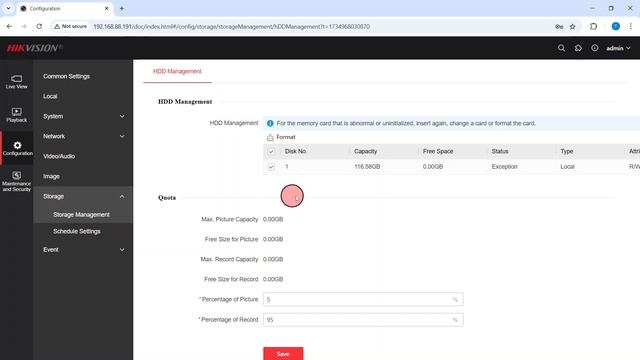
Task: Collapse the Storage menu
Action: pyautogui.click(x=83, y=196)
